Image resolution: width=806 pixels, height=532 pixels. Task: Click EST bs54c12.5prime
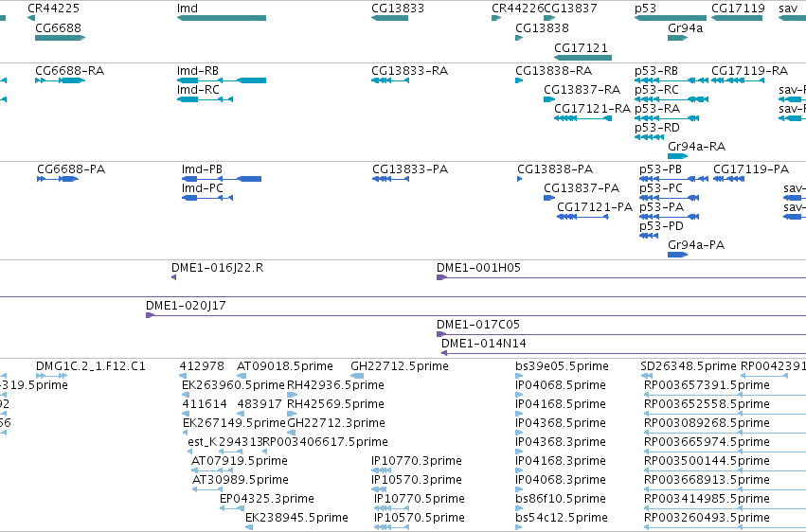pyautogui.click(x=519, y=527)
